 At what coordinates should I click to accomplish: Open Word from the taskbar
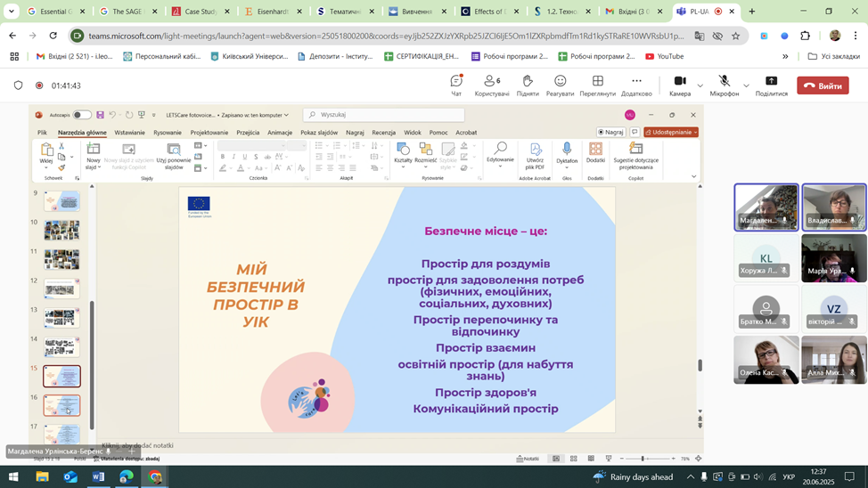[x=98, y=476]
